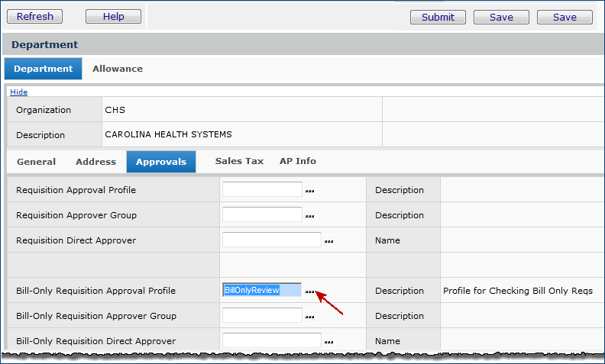Open lookup for Bill-Only Requisition Approver Group
This screenshot has width=605, height=364.
coord(310,317)
